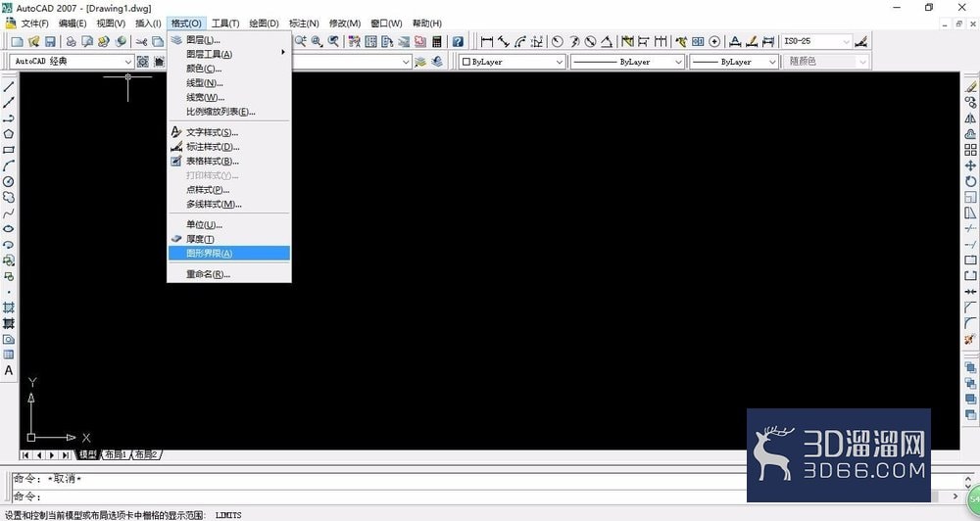
Task: Open the QuickCalc calculator icon
Action: point(437,42)
